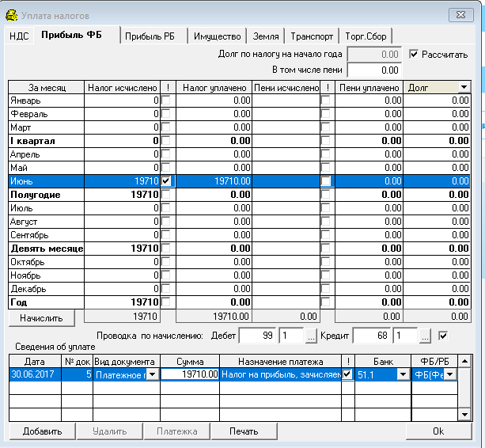The height and width of the screenshot is (448, 485).
Task: Switch to the НДС tab
Action: click(19, 36)
